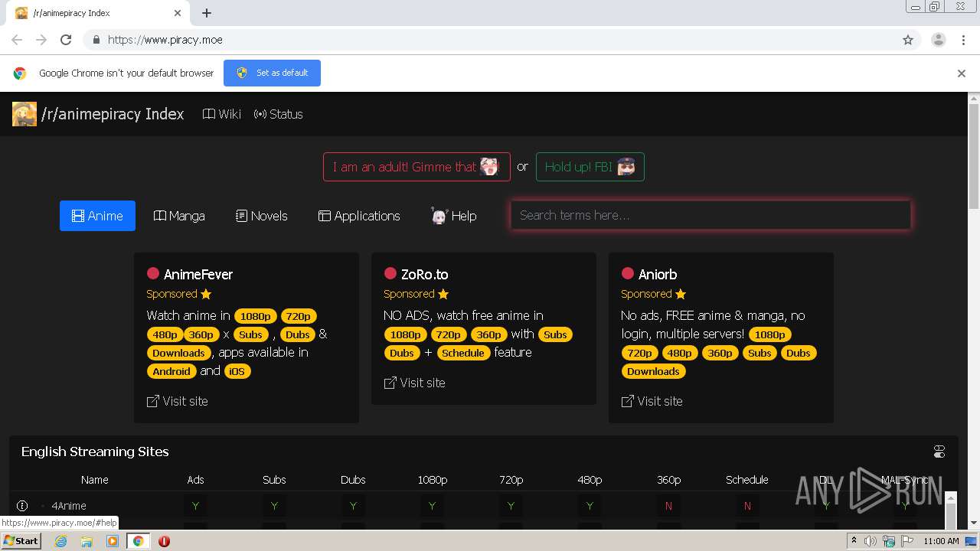
Task: Visit the AnimeFever sponsored site
Action: click(x=177, y=401)
